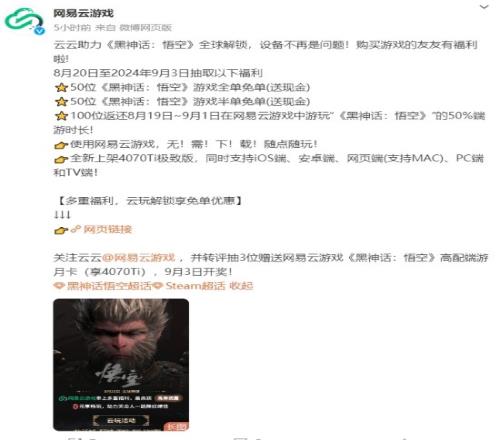Expand the post options chevron

tap(484, 7)
